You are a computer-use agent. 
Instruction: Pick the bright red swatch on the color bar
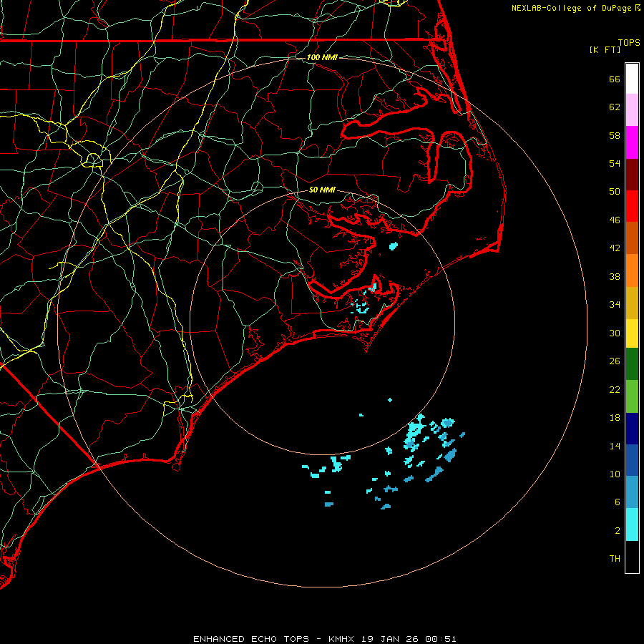click(x=632, y=206)
